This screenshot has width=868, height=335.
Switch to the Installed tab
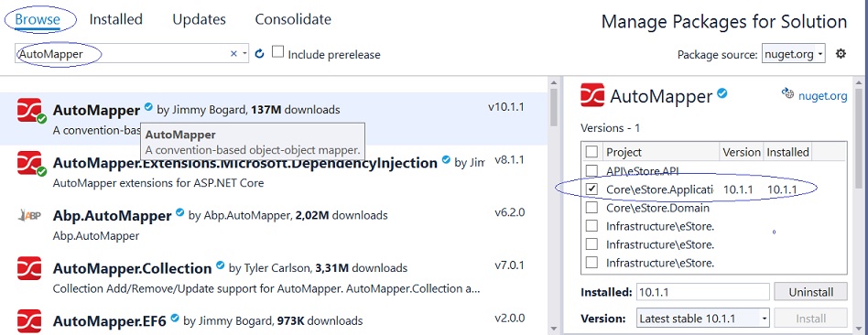click(115, 19)
